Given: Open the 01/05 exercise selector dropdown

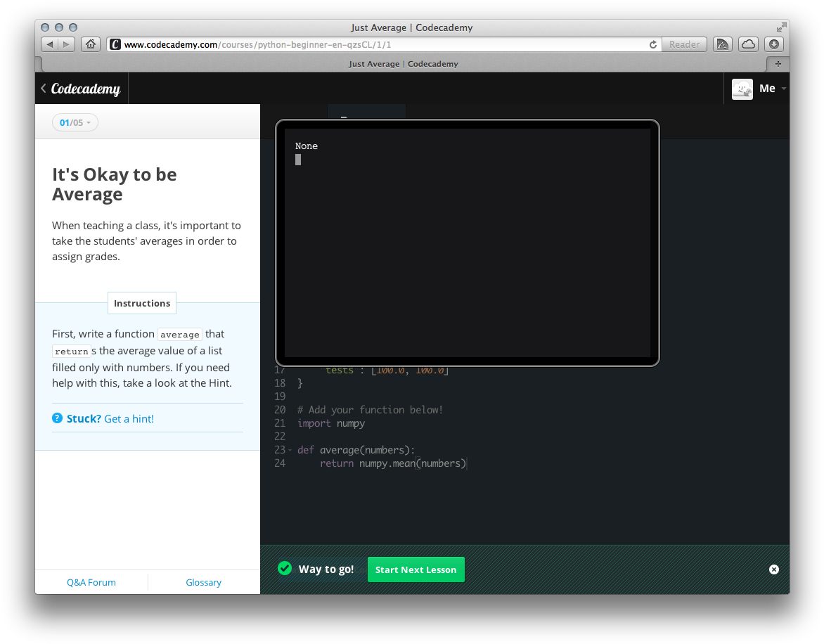Looking at the screenshot, I should point(75,122).
